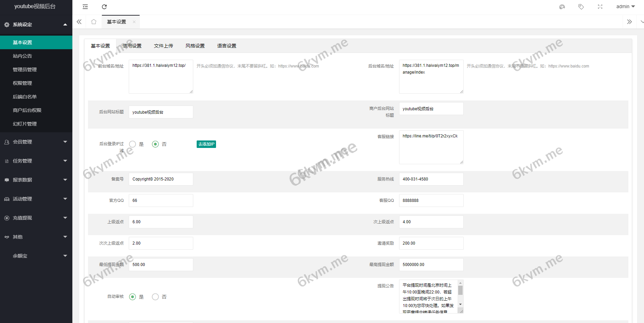The image size is (644, 323).
Task: Select 否 for backend login IP filter
Action: 155,144
